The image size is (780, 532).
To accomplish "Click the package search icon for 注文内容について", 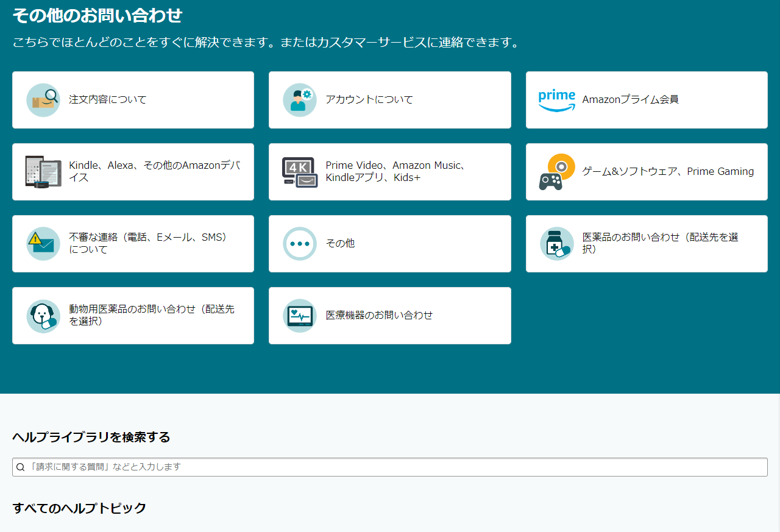I will coord(43,100).
